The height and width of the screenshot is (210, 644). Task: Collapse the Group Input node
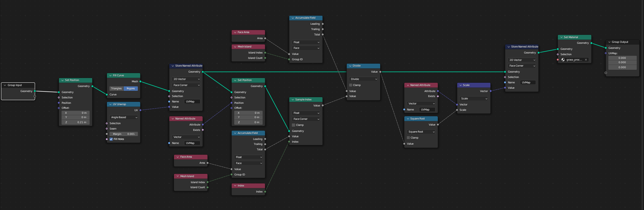tap(5, 85)
